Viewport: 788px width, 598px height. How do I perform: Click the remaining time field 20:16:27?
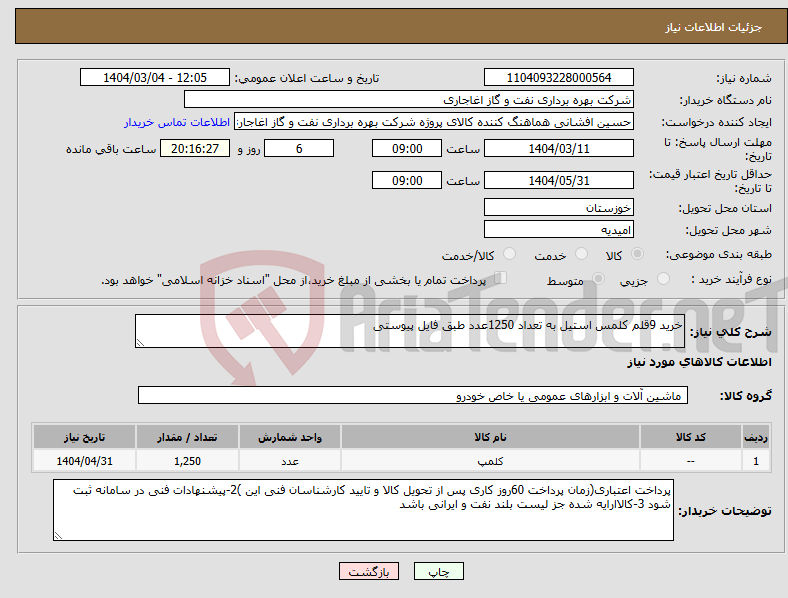point(195,149)
